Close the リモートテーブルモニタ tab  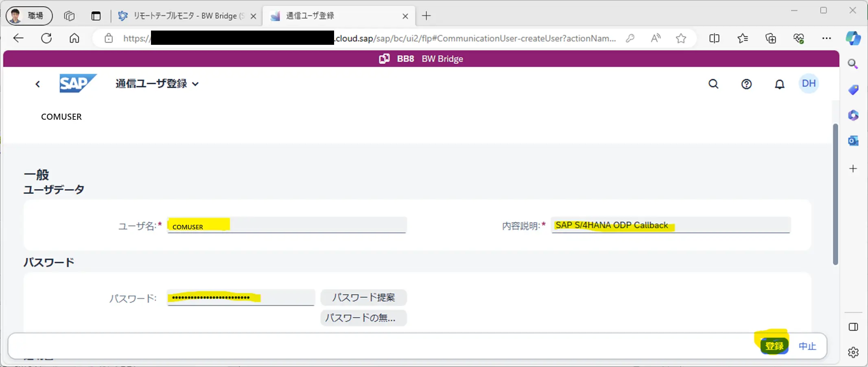tap(253, 16)
